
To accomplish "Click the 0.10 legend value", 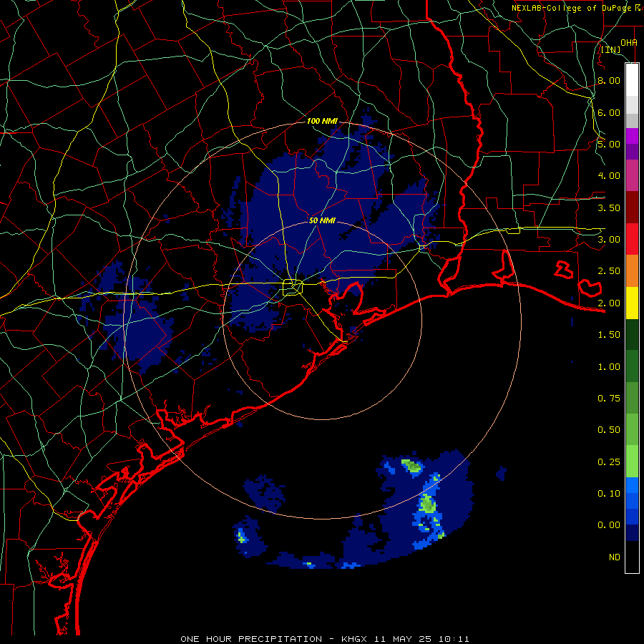I will (609, 494).
